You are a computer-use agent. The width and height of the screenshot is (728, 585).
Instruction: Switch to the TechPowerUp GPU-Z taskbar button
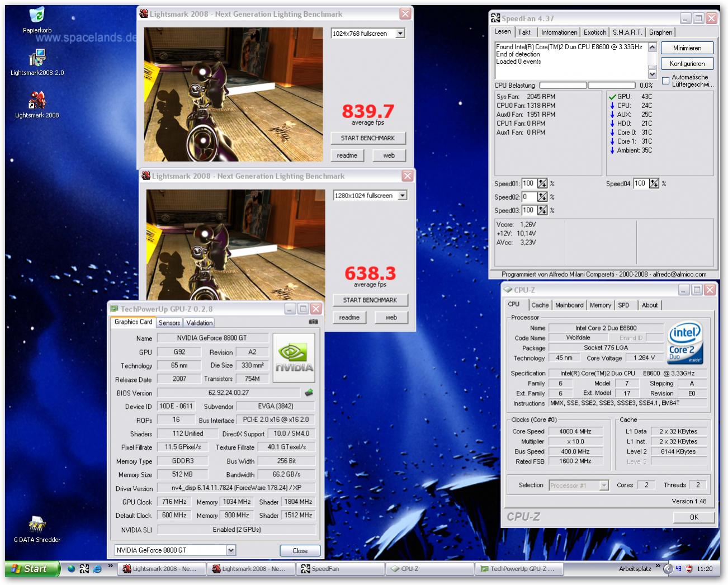coord(519,569)
